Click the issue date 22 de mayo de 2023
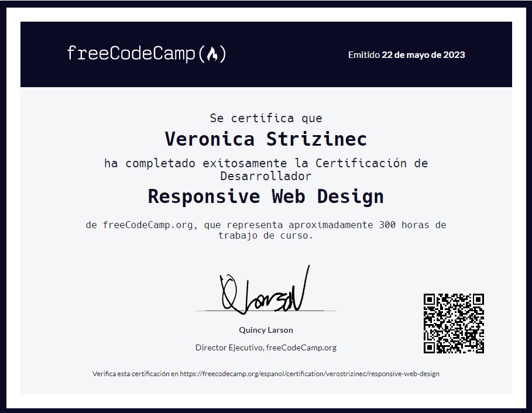The width and height of the screenshot is (532, 413). [423, 55]
